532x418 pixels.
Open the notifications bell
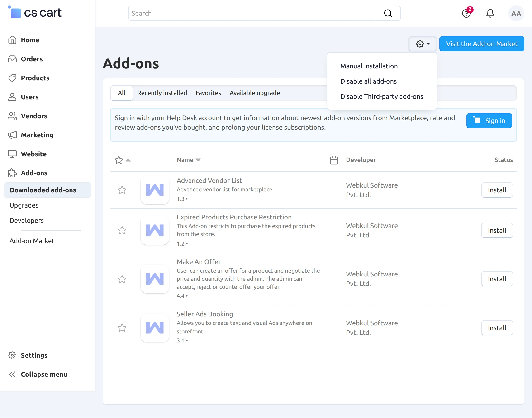[490, 13]
